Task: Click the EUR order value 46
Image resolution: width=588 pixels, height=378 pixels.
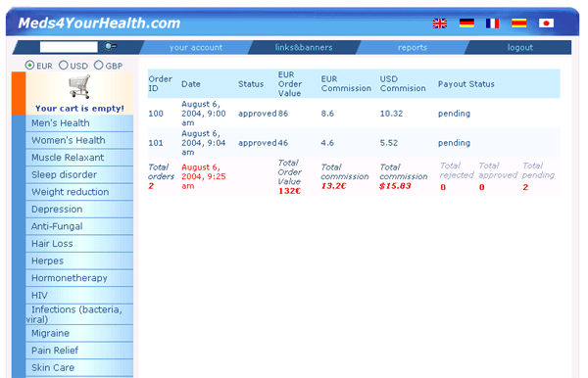Action: [283, 143]
